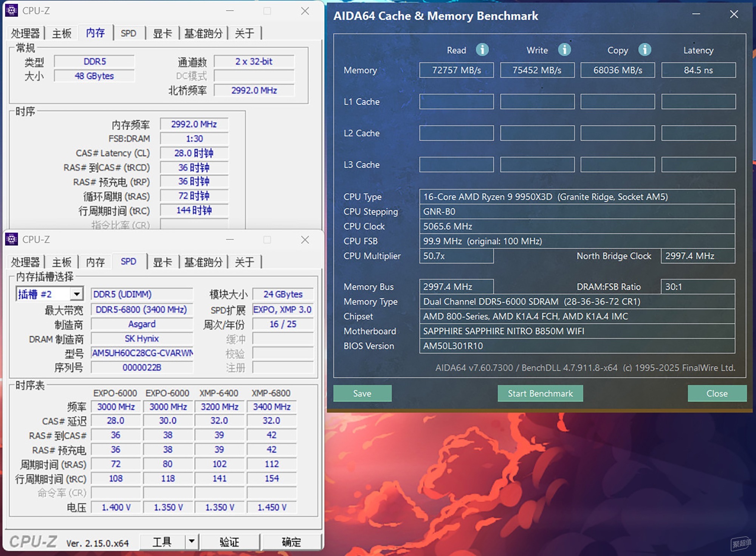Open 显卡 tab in lower CPU-Z window
This screenshot has width=756, height=556.
click(x=163, y=262)
